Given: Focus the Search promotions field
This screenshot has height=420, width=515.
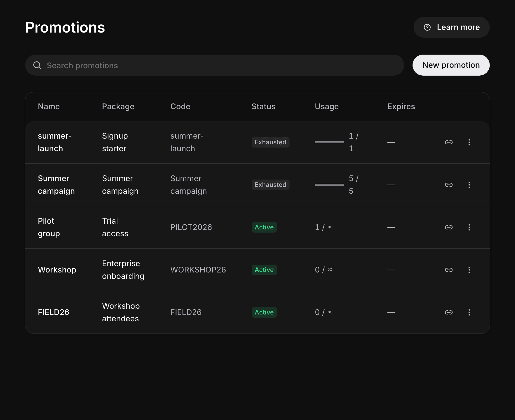Looking at the screenshot, I should (214, 65).
